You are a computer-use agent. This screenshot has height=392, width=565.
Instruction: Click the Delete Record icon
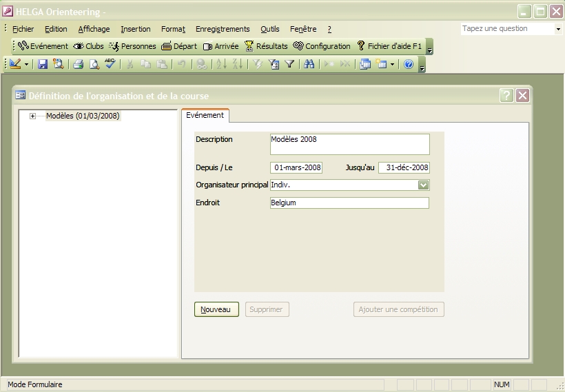pyautogui.click(x=345, y=64)
